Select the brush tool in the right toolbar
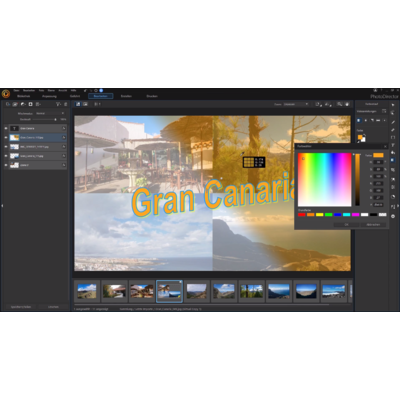This screenshot has width=400, height=400. click(393, 122)
